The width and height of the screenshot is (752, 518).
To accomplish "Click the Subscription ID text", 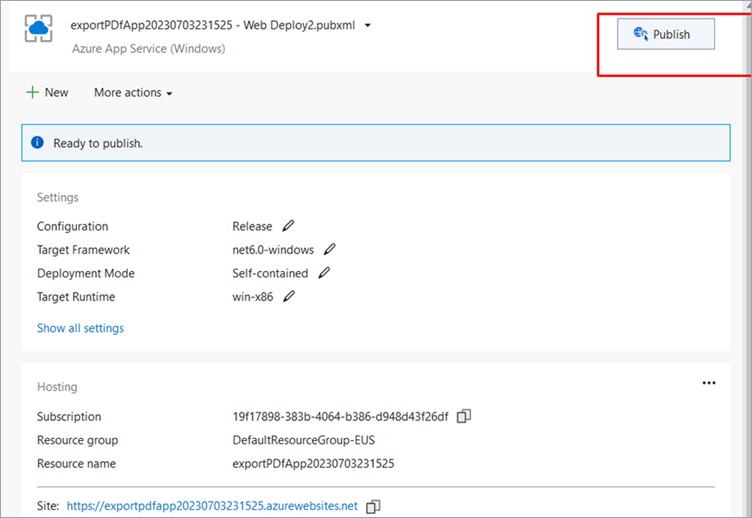I will (340, 416).
